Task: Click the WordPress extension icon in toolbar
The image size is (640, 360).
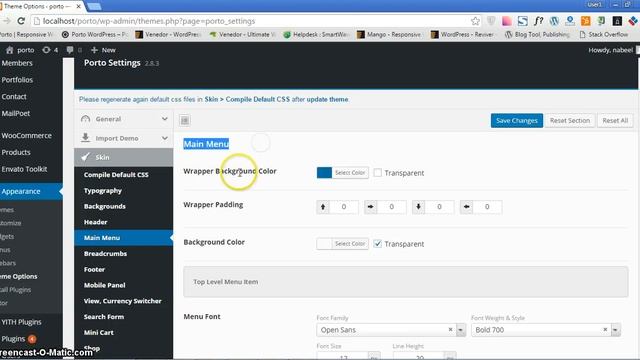Action: 554,21
